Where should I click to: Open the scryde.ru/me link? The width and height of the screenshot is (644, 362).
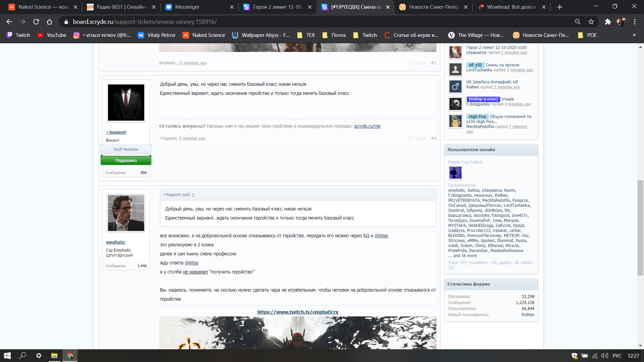point(367,126)
